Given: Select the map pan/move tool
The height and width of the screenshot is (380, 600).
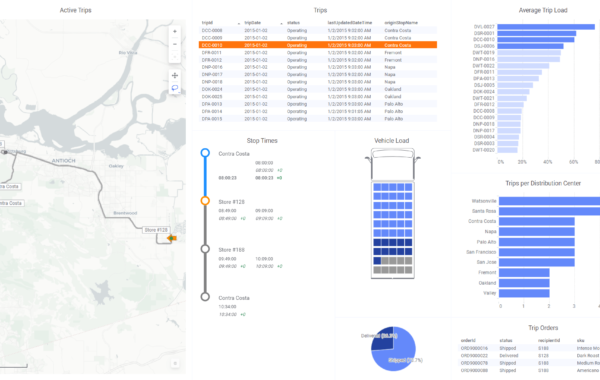Looking at the screenshot, I should coord(175,75).
